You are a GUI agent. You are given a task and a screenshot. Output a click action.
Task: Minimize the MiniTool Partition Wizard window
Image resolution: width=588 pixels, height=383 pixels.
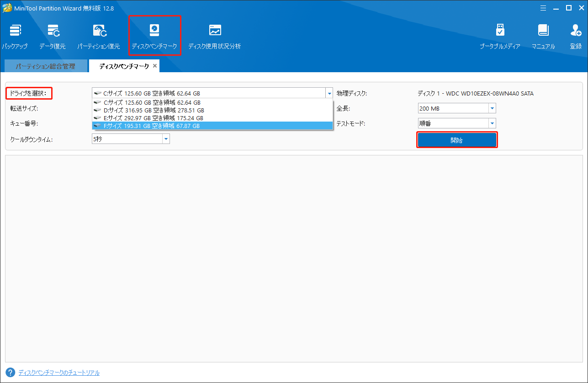coord(556,8)
